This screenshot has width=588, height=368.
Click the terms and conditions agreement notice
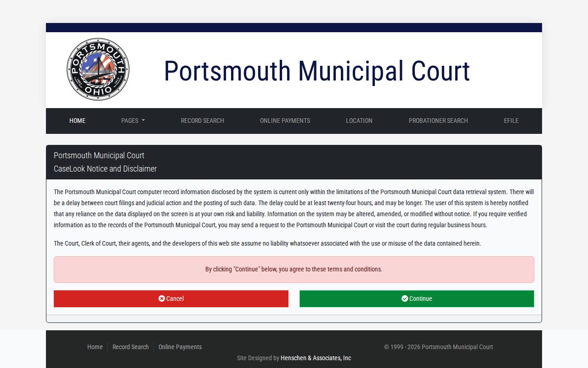[x=294, y=270]
